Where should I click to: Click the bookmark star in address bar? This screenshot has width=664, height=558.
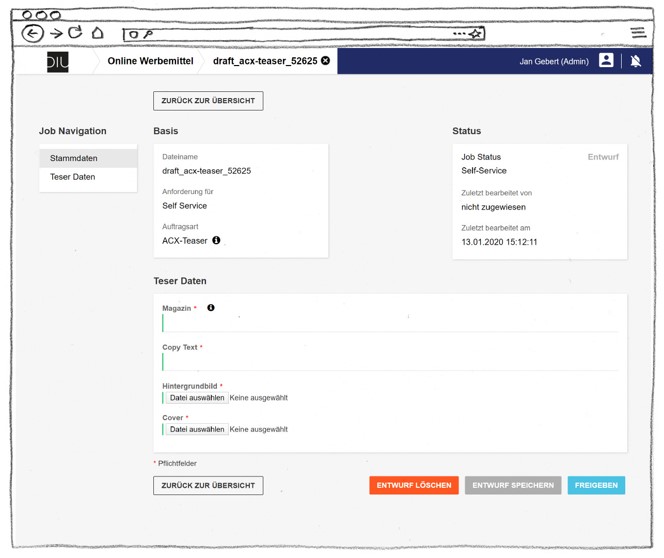tap(476, 33)
